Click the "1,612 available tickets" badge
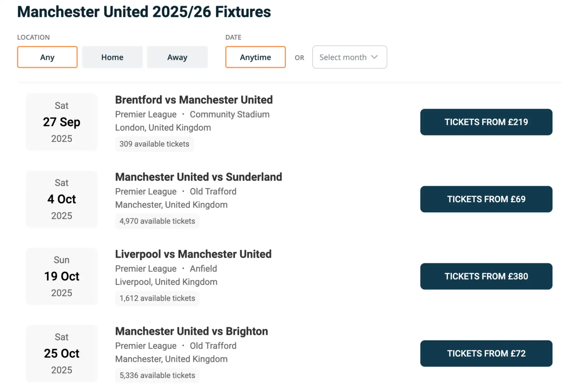 tap(157, 298)
